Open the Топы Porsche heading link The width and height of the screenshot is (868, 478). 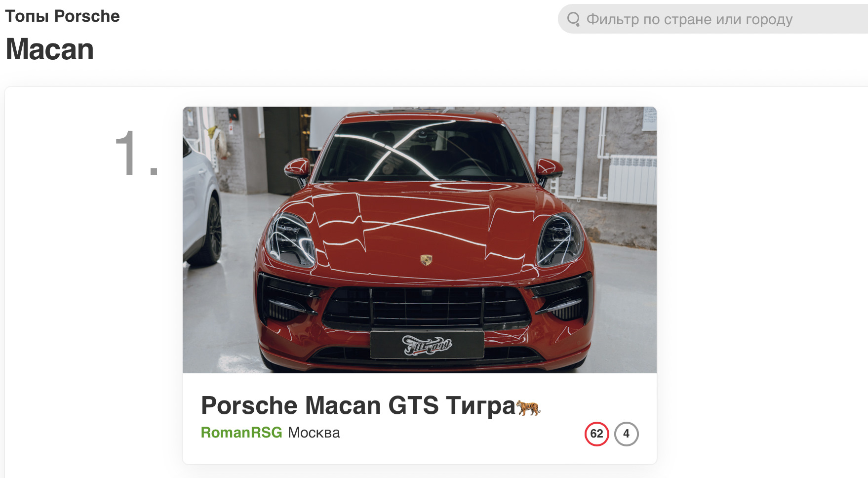[x=62, y=16]
